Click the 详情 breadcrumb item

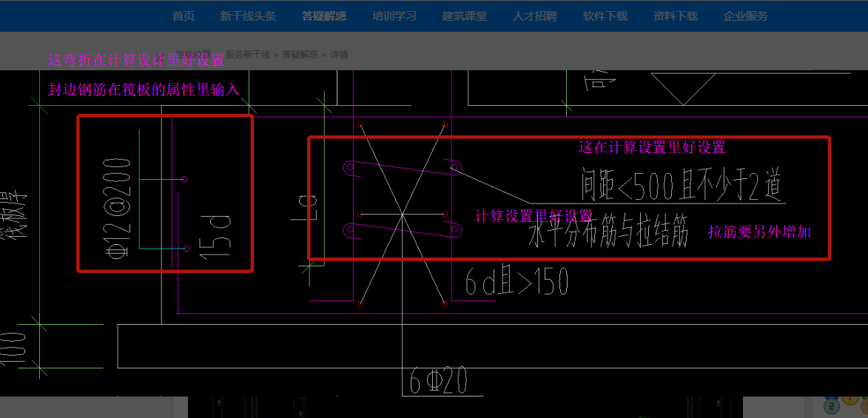pyautogui.click(x=339, y=54)
